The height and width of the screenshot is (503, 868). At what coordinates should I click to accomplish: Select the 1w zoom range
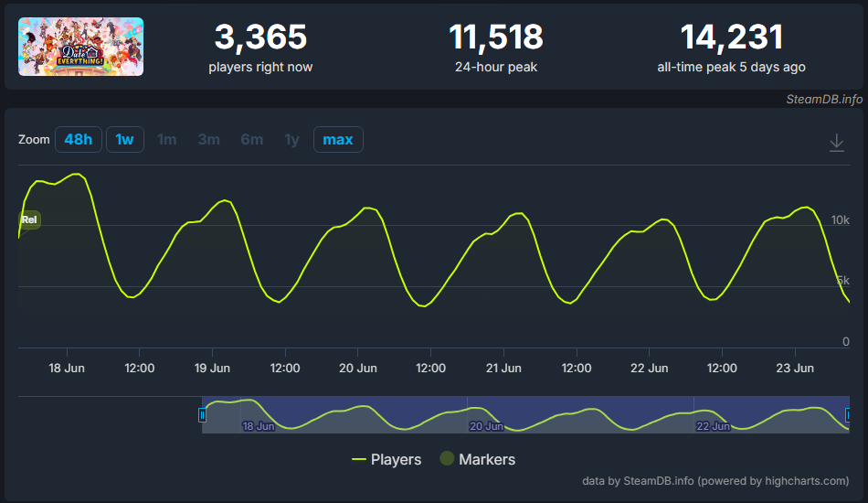[x=124, y=140]
